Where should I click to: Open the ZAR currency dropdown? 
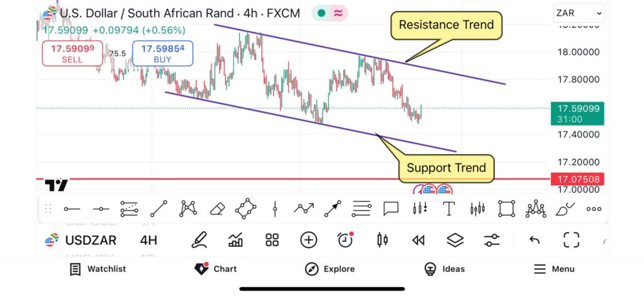[x=579, y=13]
